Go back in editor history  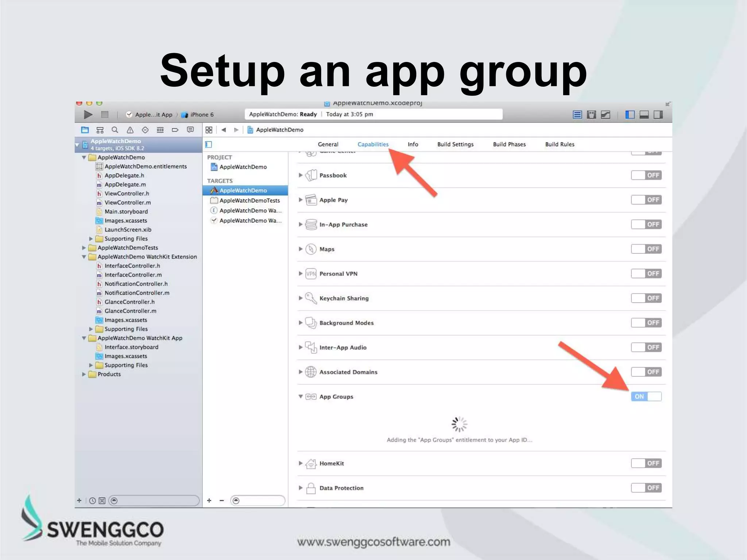(224, 130)
